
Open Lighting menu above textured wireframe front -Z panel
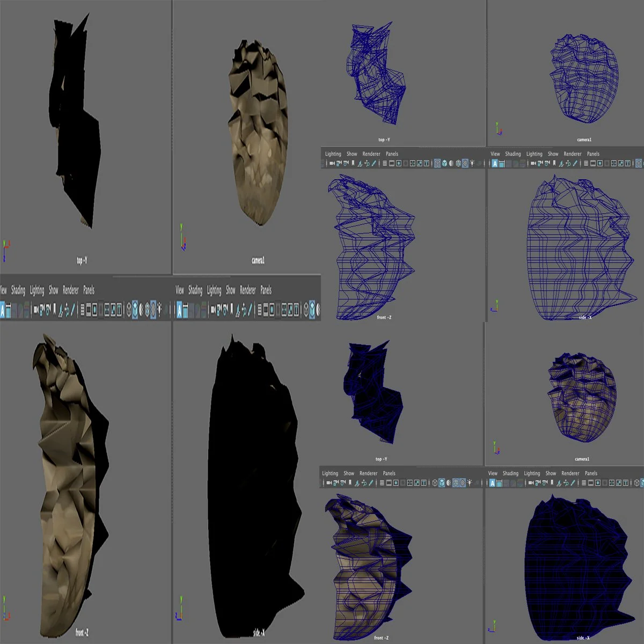tap(330, 473)
